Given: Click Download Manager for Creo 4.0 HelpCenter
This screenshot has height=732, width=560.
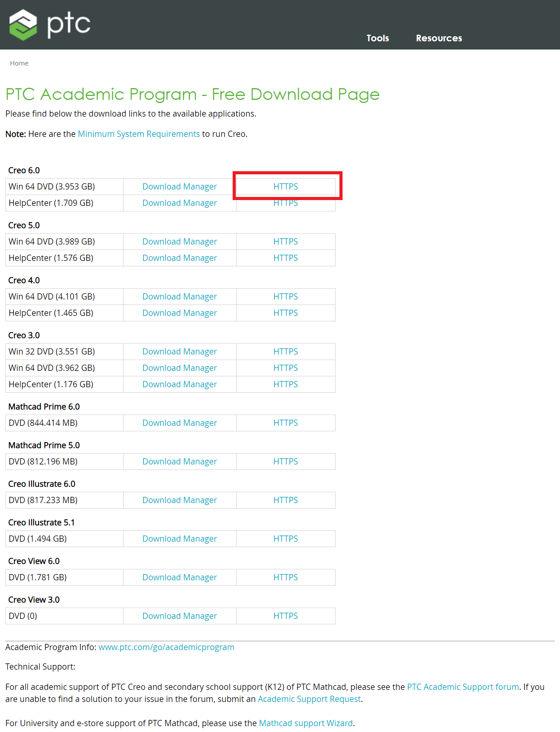Looking at the screenshot, I should click(180, 313).
